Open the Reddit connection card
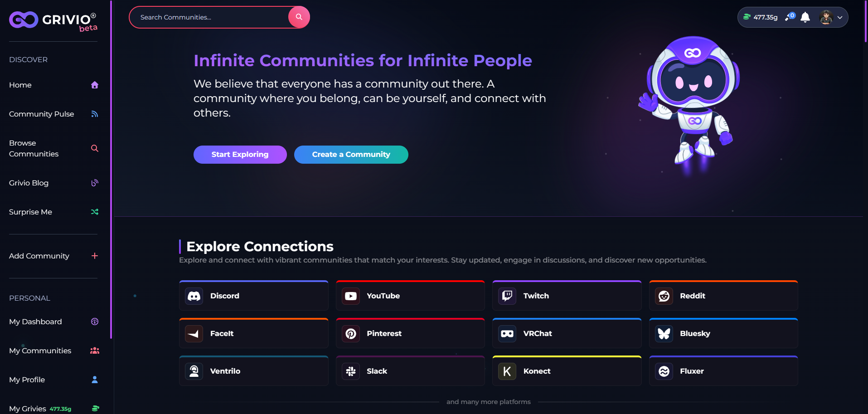 (x=723, y=296)
